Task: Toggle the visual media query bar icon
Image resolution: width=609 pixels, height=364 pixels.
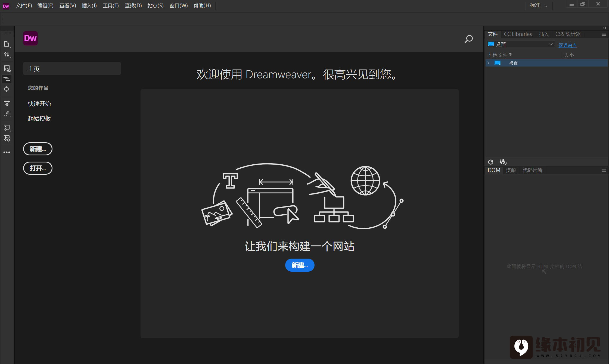Action: (x=7, y=79)
